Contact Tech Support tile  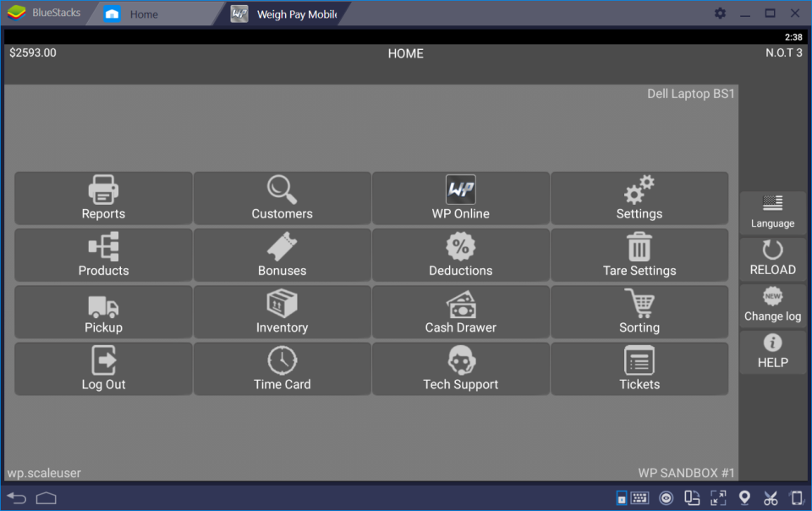click(460, 369)
